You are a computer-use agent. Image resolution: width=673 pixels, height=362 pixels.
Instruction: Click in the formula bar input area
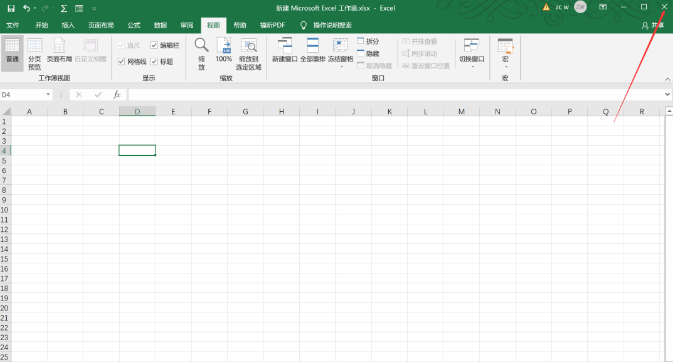[x=395, y=94]
